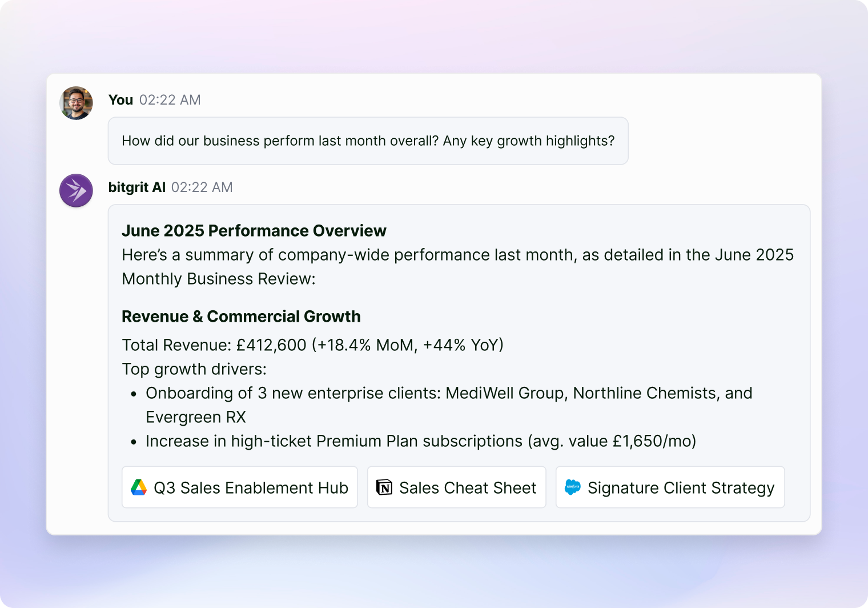Click the Revenue & Commercial Growth subheading
This screenshot has height=608, width=868.
[242, 316]
